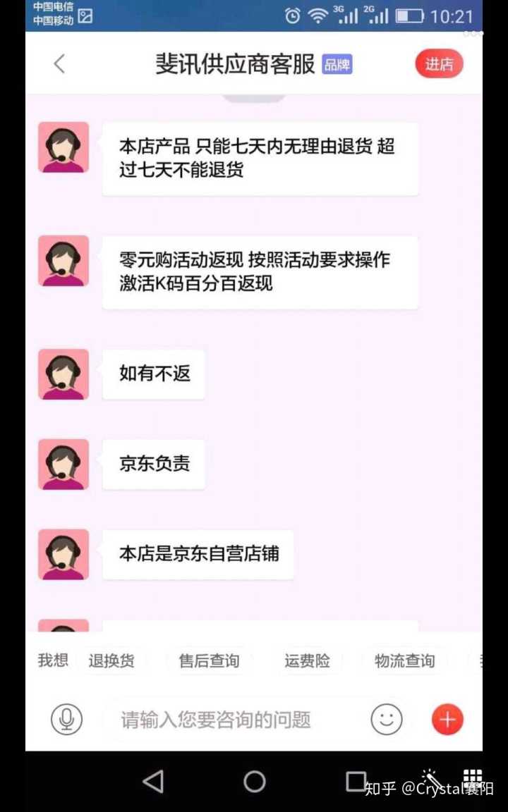The height and width of the screenshot is (812, 508).
Task: Tap agent avatar beside 七天内无理由退货 message
Action: coord(64,147)
